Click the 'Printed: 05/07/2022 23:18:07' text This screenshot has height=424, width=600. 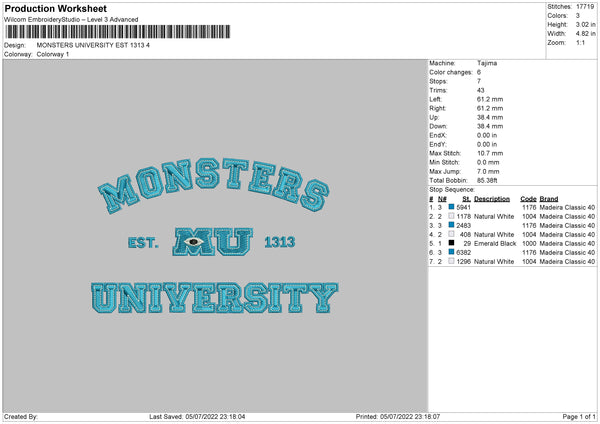tap(398, 416)
